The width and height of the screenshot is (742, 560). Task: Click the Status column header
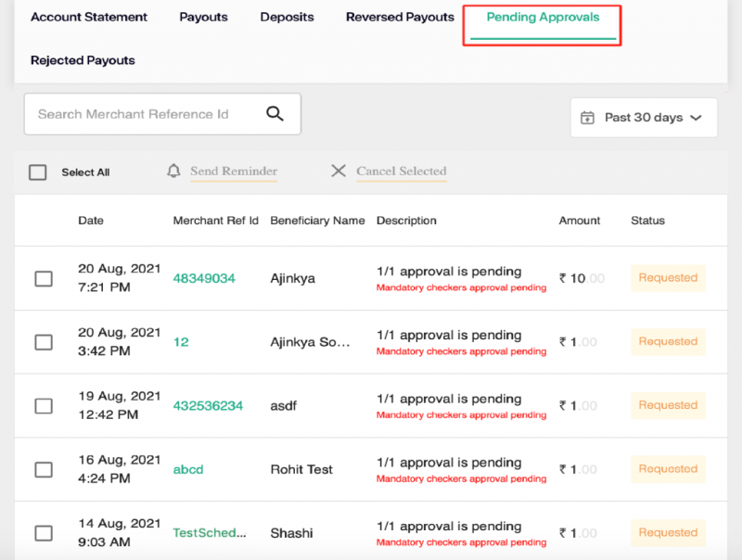(647, 221)
